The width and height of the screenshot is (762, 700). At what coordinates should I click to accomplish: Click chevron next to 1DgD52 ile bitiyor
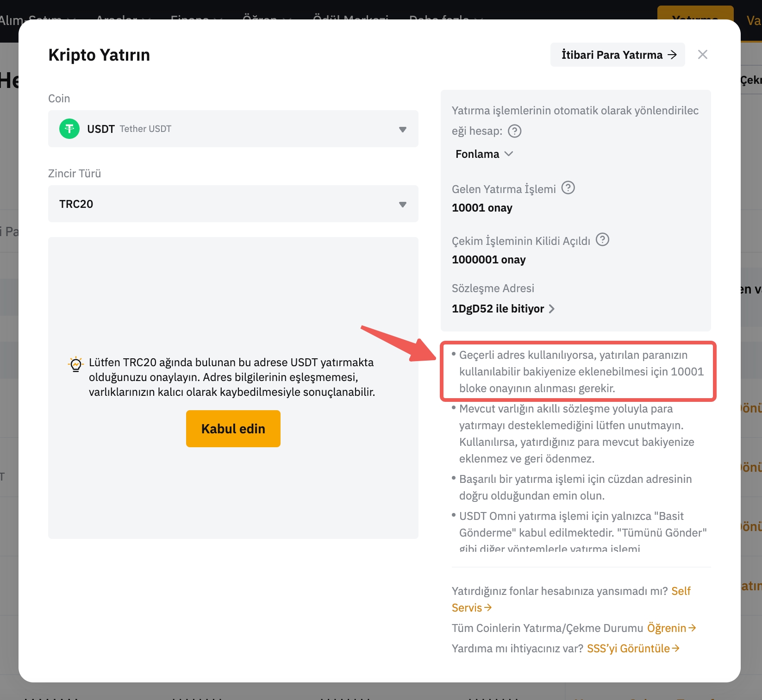tap(552, 309)
